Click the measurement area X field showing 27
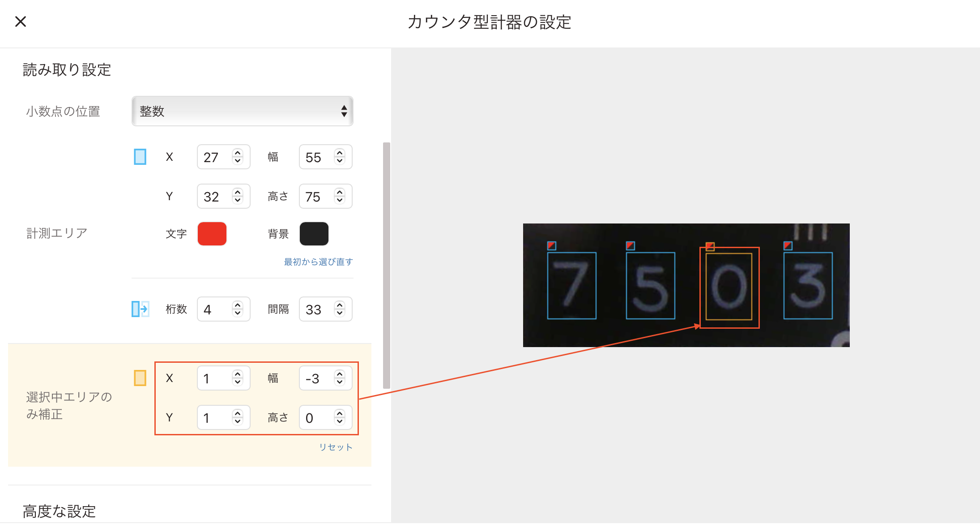980x524 pixels. (223, 157)
